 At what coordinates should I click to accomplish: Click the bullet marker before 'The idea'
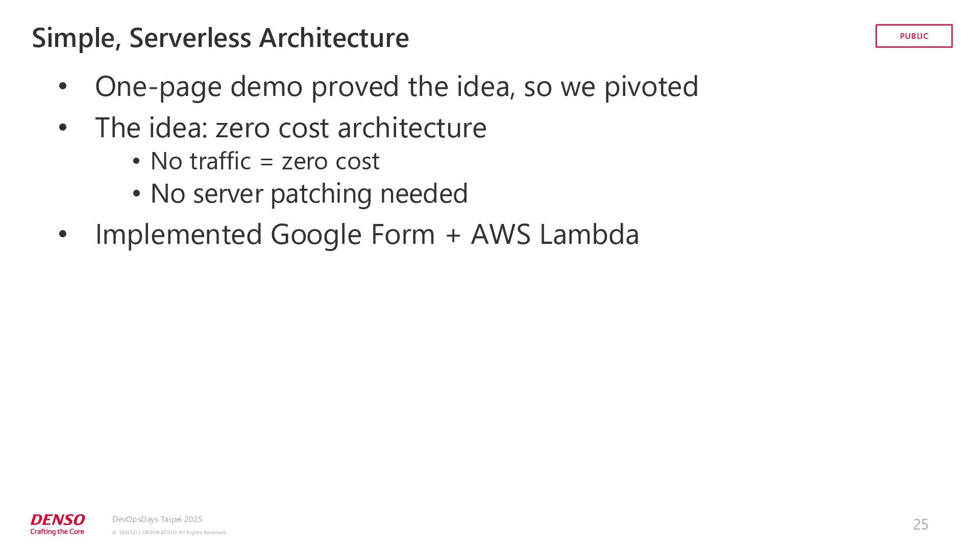click(63, 128)
